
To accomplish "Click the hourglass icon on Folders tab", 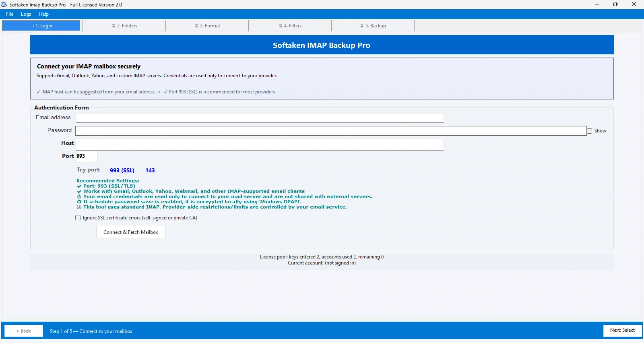I will pyautogui.click(x=114, y=26).
